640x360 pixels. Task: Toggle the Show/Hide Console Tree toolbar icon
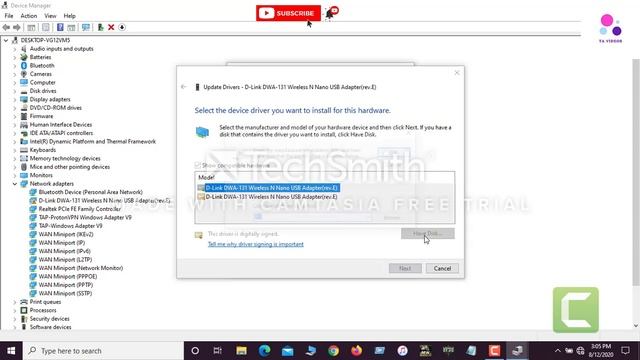tap(31, 27)
